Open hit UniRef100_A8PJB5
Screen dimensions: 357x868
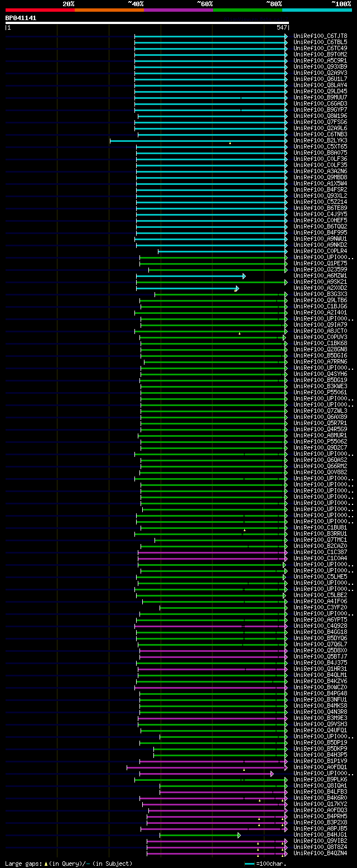(x=320, y=828)
